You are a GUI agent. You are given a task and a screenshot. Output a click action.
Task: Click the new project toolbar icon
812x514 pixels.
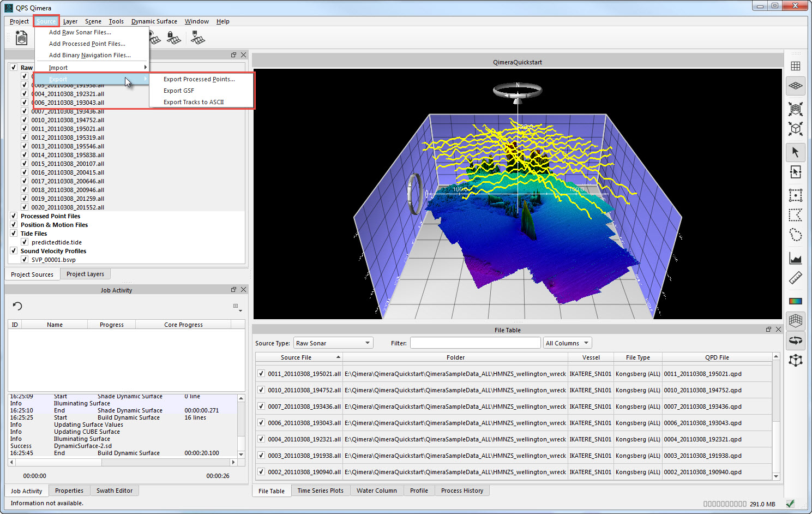click(21, 38)
